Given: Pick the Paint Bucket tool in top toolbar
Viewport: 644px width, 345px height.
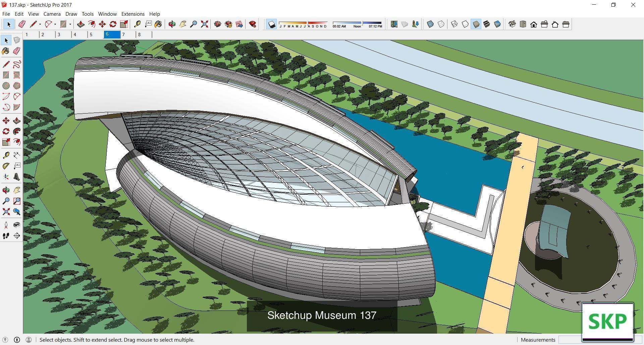Looking at the screenshot, I should pos(158,24).
